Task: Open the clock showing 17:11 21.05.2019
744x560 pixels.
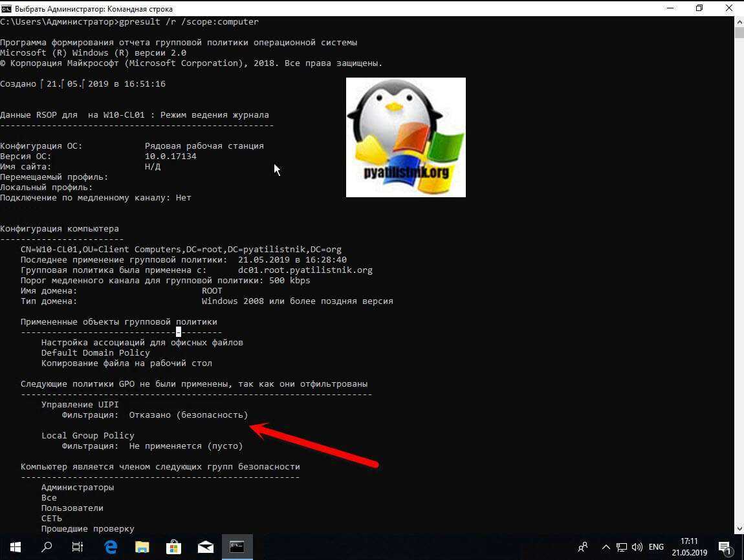Action: [689, 547]
